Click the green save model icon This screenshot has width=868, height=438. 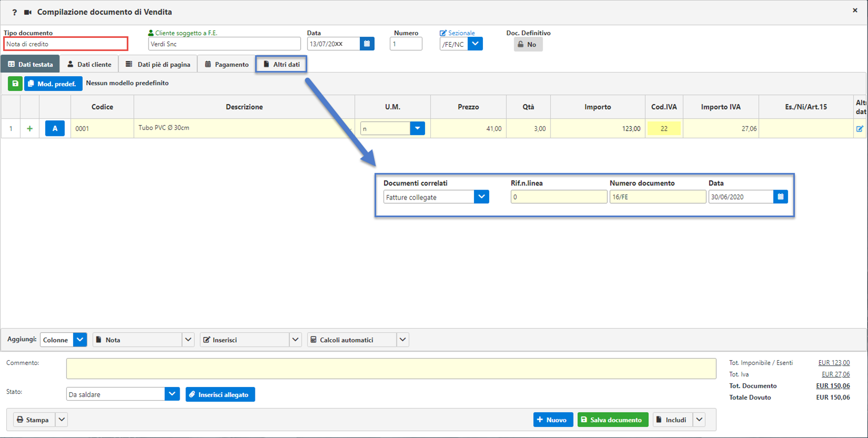coord(15,84)
